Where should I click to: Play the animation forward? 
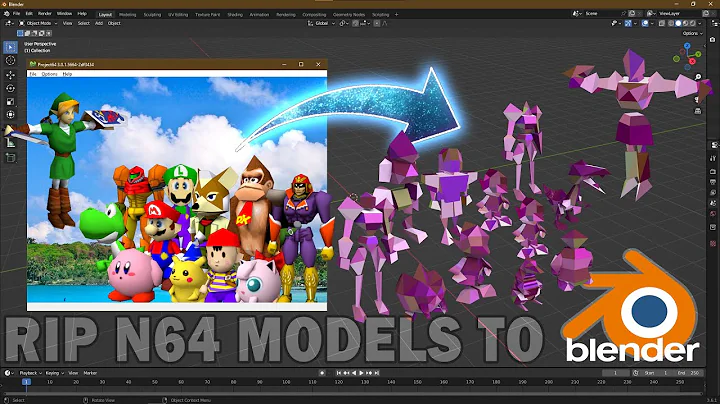coord(361,373)
